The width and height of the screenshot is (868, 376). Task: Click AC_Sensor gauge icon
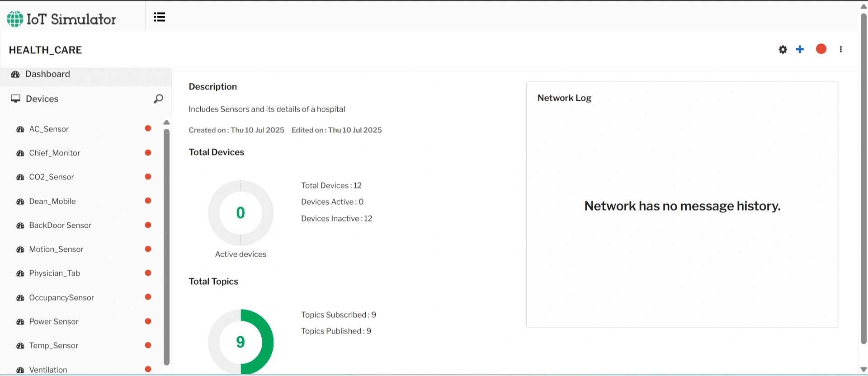[20, 129]
